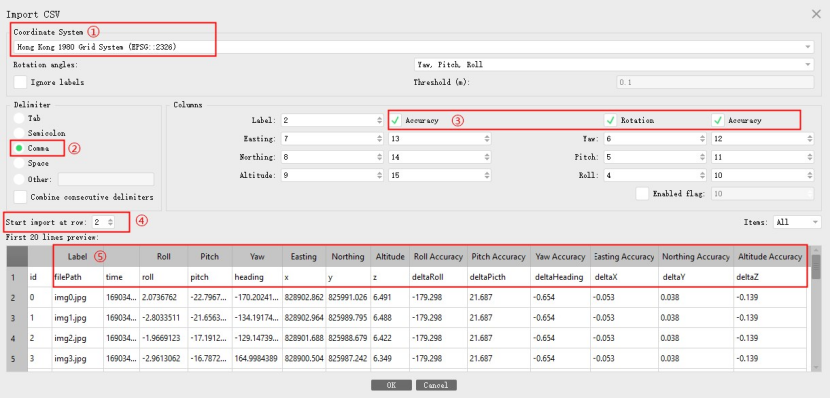This screenshot has width=830, height=399.
Task: Click the Altitude Accuracy column header
Action: [x=770, y=257]
